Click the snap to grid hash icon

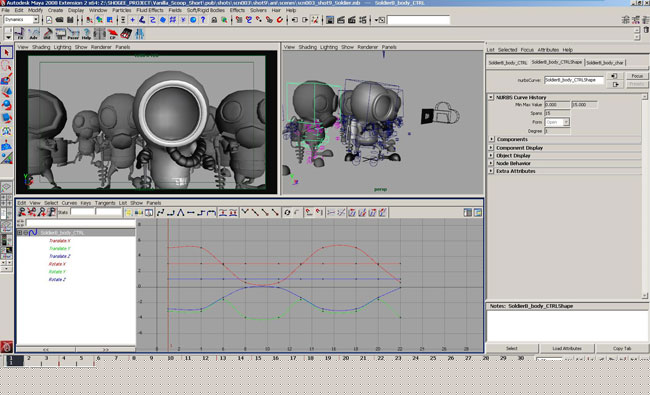tap(173, 20)
